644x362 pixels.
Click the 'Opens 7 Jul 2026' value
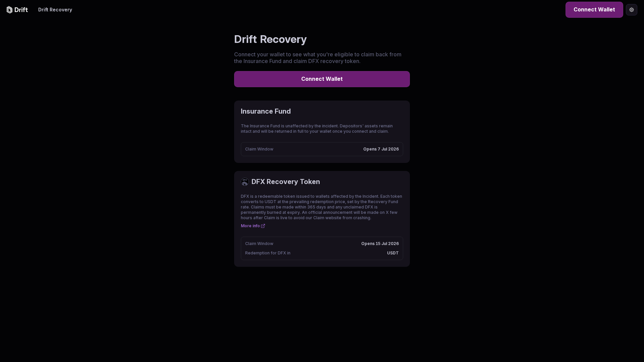click(x=381, y=149)
